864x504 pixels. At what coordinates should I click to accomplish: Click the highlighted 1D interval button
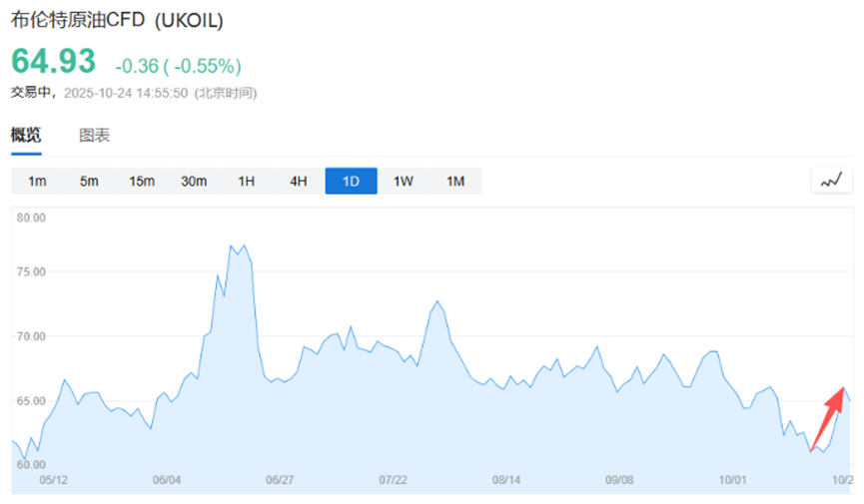tap(351, 181)
